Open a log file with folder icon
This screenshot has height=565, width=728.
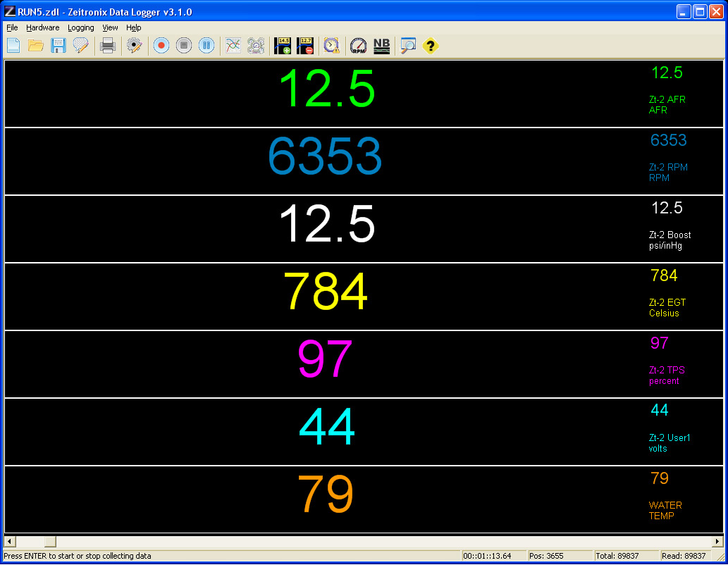point(35,46)
